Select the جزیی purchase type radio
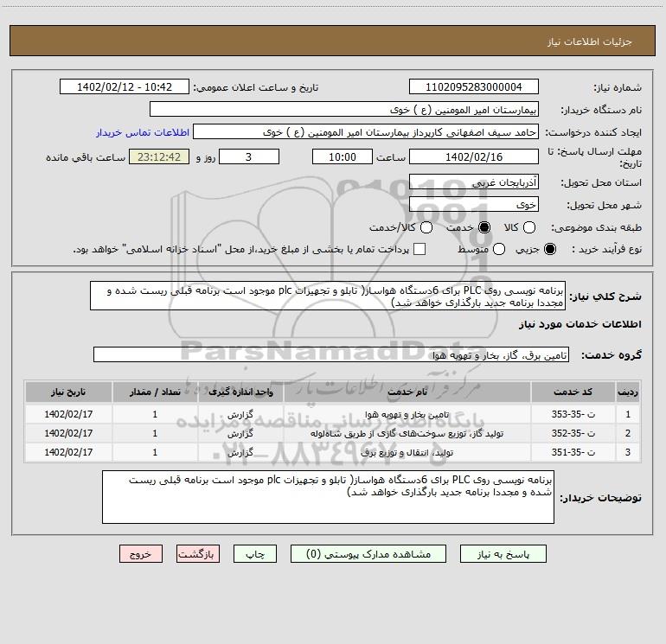Viewport: 666px width, 644px height. point(550,249)
